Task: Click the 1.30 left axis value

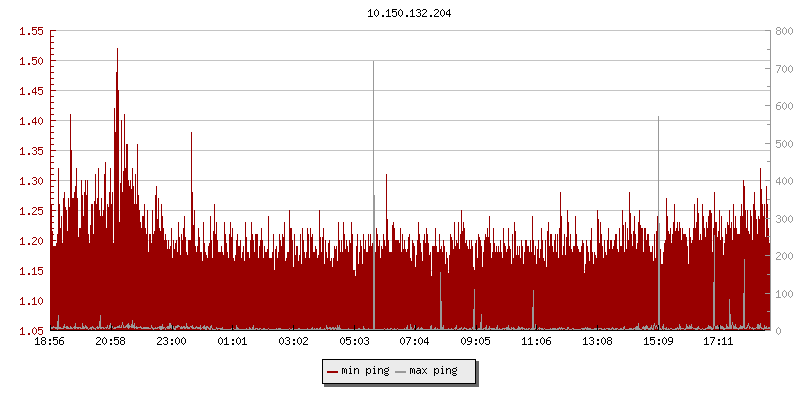Action: [x=32, y=181]
